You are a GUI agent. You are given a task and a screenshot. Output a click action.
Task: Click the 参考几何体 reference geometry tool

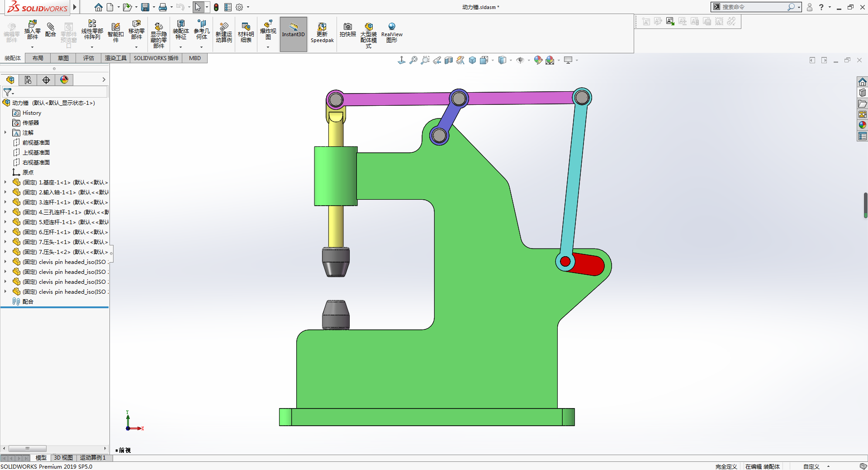[202, 30]
